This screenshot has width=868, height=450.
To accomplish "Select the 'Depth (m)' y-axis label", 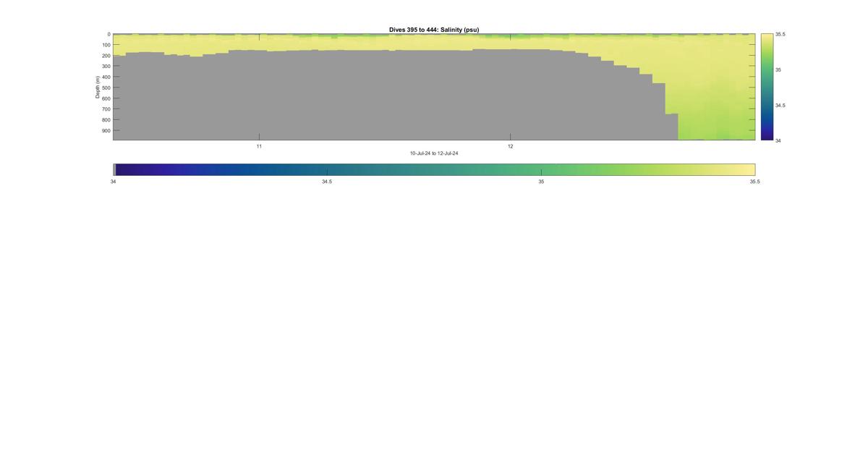I will tap(97, 87).
